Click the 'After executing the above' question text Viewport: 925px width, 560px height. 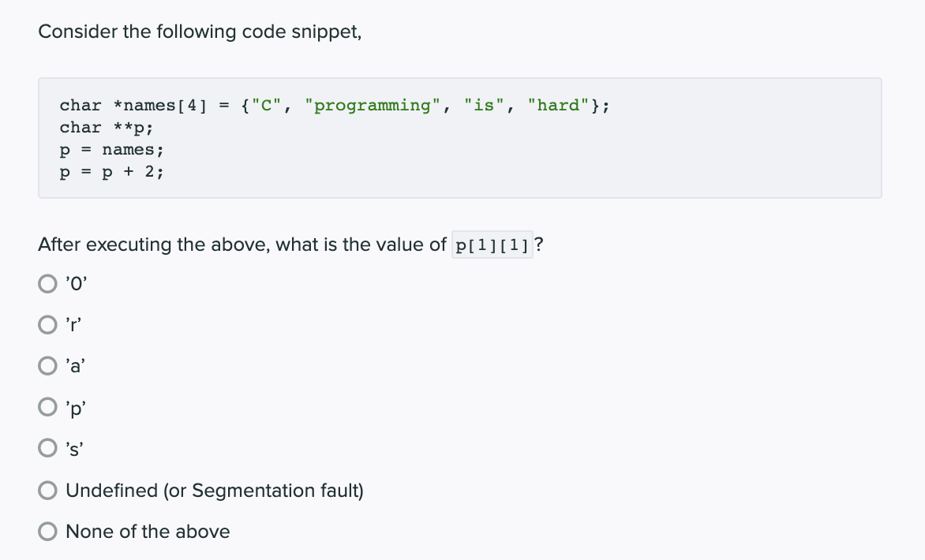tap(242, 245)
